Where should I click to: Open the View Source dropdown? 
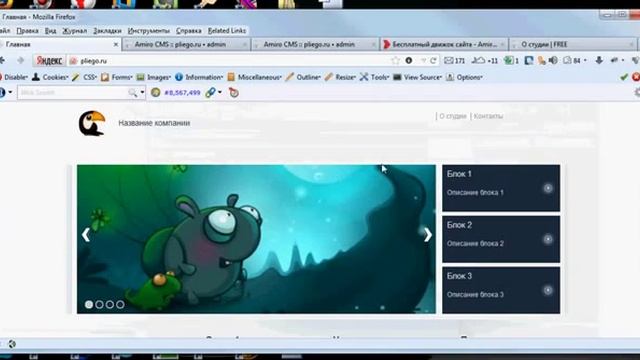[418, 77]
